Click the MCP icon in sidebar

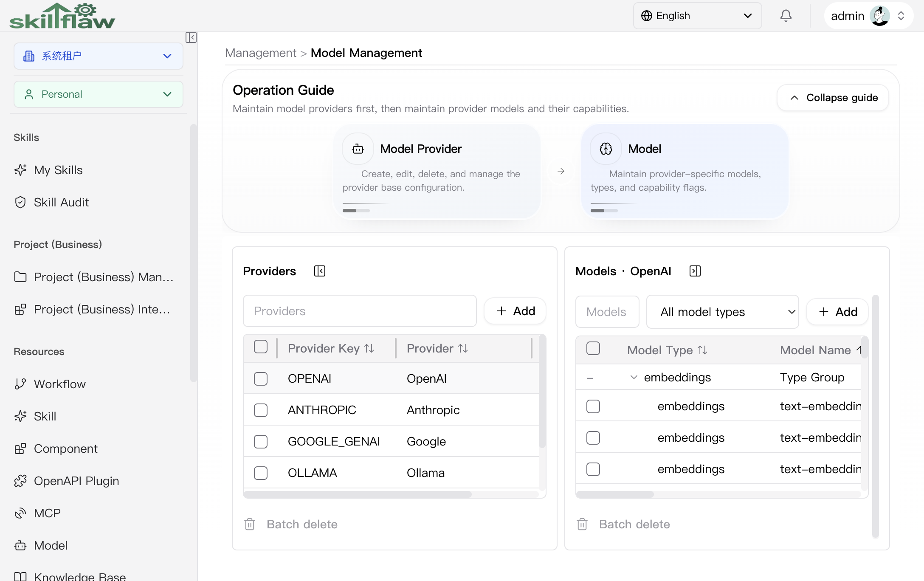(20, 513)
